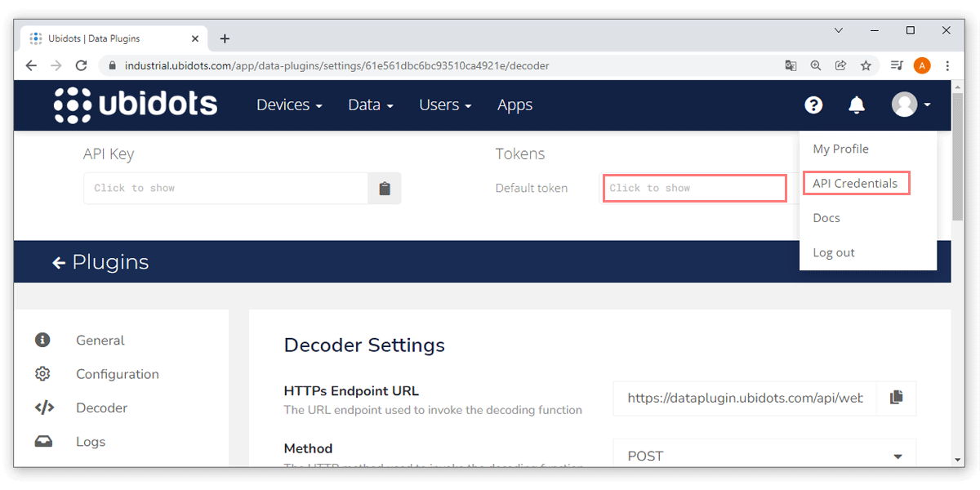This screenshot has height=490, width=980.
Task: Open the Configuration settings section
Action: click(118, 374)
